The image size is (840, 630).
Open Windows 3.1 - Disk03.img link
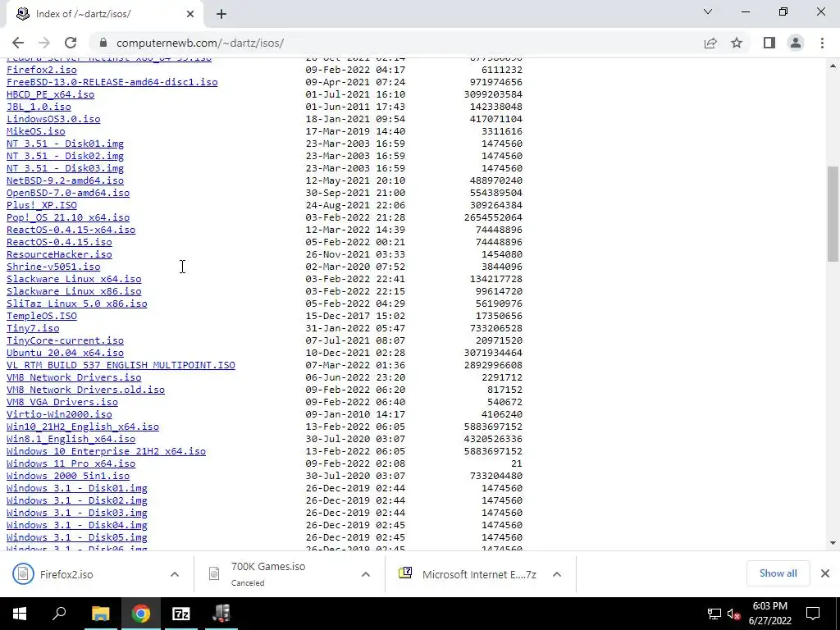[76, 514]
